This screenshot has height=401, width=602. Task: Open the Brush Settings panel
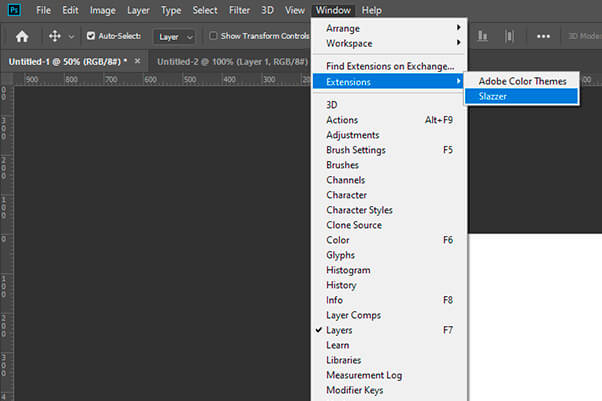click(389, 150)
